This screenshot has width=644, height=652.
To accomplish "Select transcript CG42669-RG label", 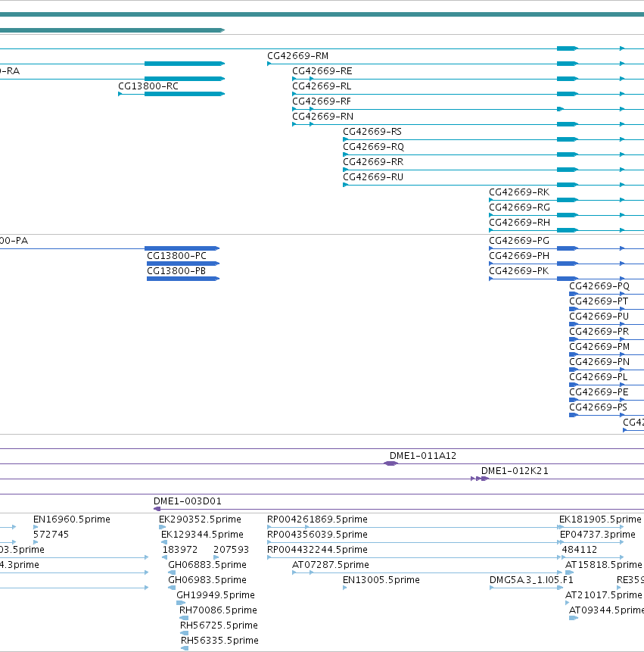I will 519,207.
